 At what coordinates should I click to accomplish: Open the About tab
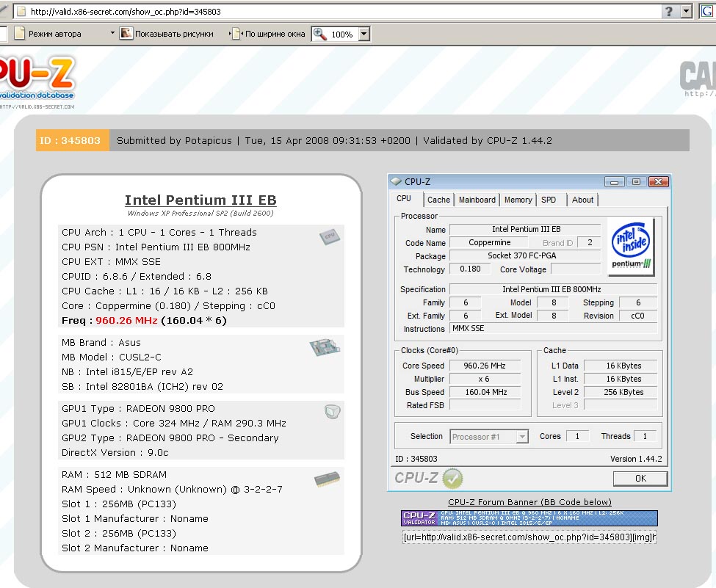582,200
